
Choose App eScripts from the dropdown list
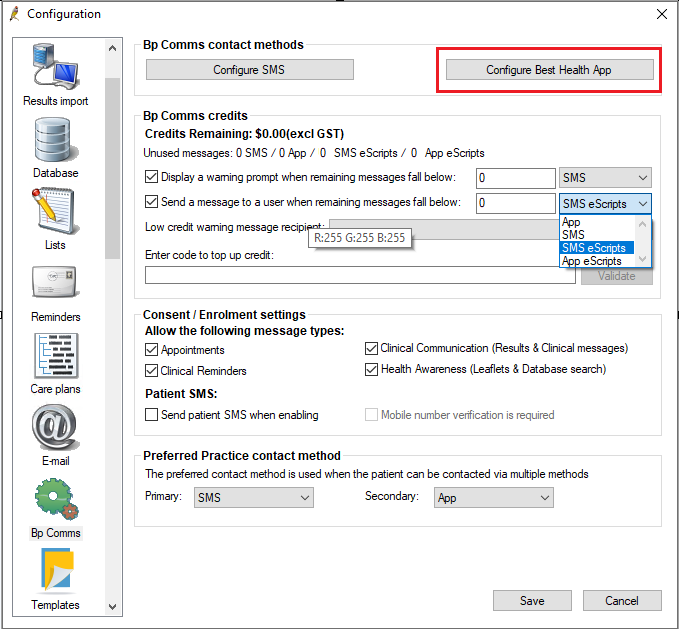coord(597,261)
